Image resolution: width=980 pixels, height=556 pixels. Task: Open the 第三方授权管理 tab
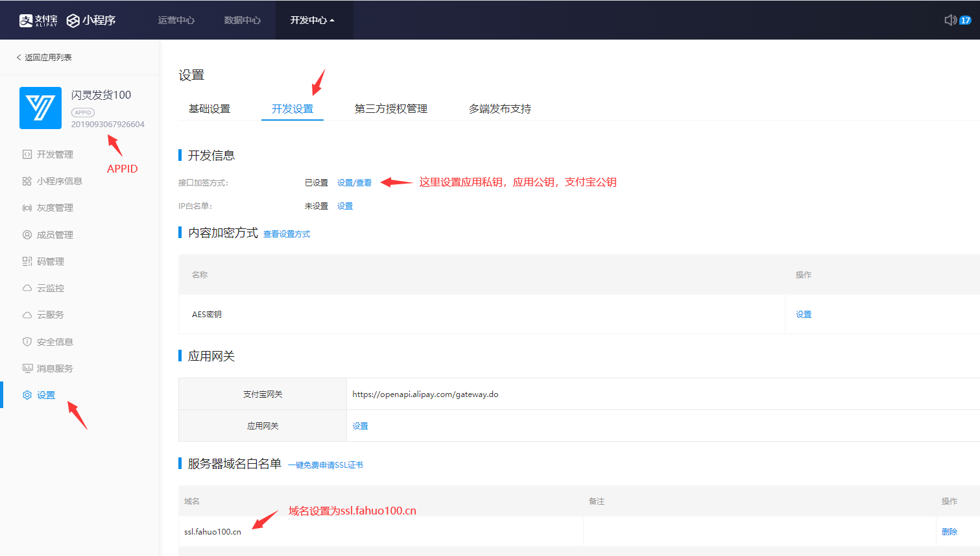click(390, 109)
